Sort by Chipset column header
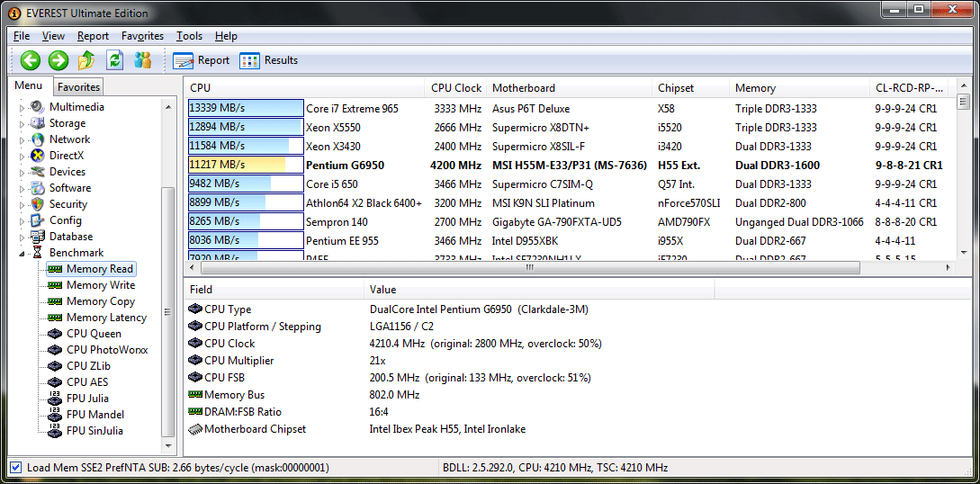 [x=690, y=88]
